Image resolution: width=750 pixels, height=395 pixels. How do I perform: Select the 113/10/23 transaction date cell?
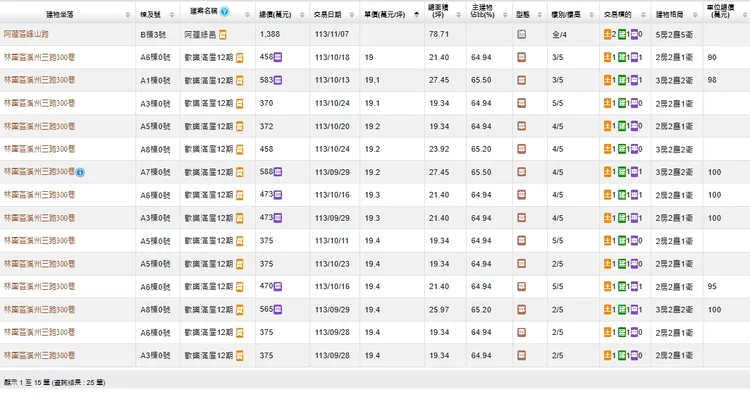(332, 264)
